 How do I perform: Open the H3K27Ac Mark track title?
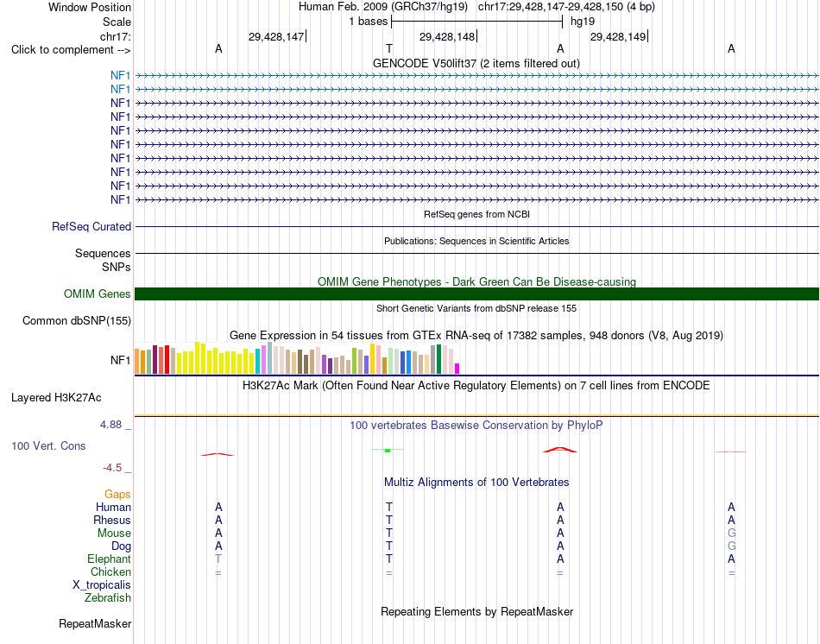pos(476,386)
